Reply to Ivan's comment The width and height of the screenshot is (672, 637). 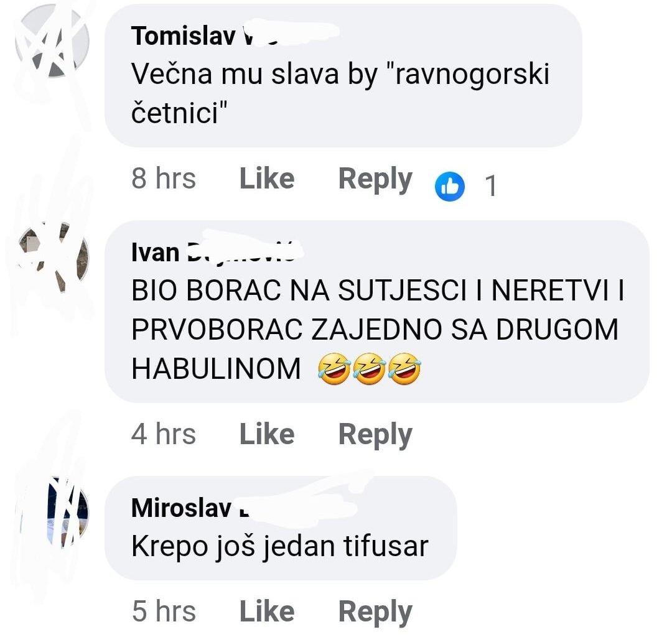coord(374,434)
